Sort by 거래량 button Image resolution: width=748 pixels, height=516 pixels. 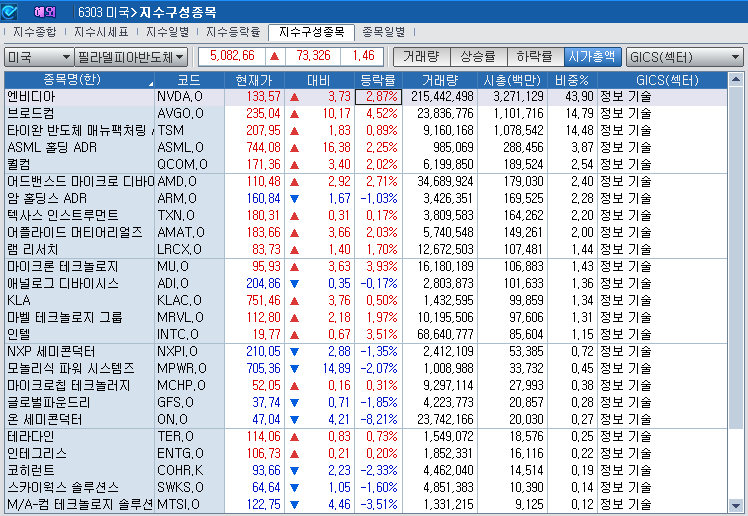click(x=421, y=57)
